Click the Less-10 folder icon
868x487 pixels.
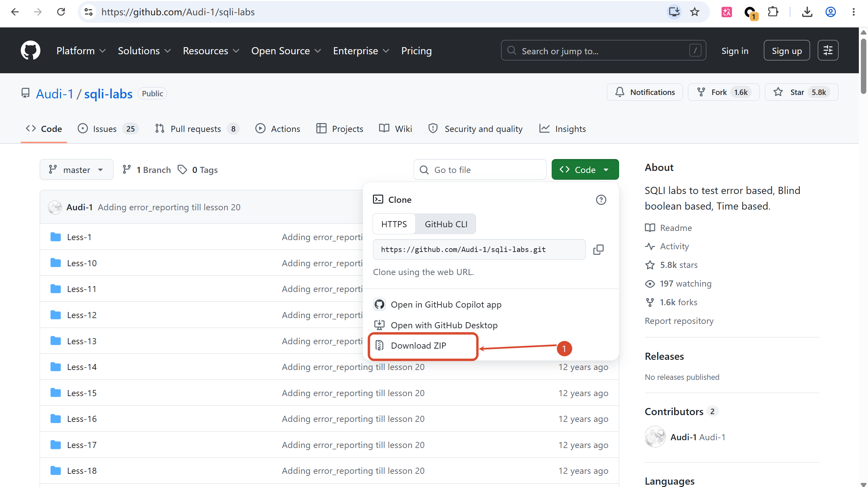click(x=56, y=263)
